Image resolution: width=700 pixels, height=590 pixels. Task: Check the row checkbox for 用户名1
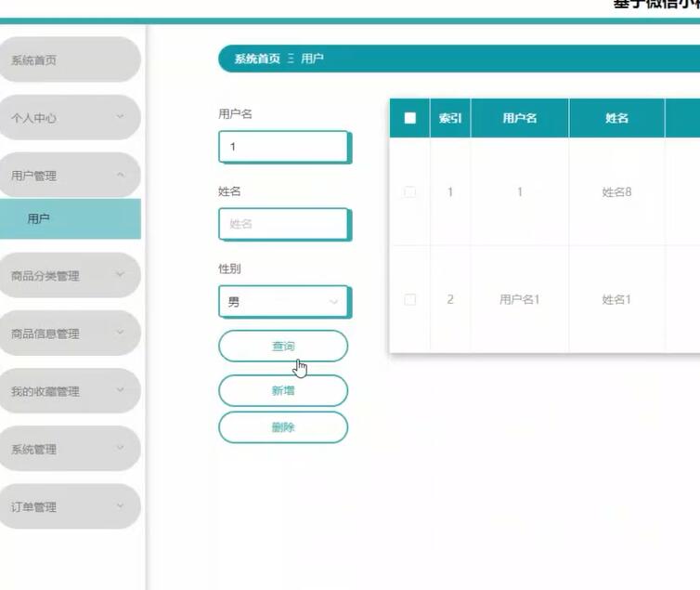coord(410,299)
